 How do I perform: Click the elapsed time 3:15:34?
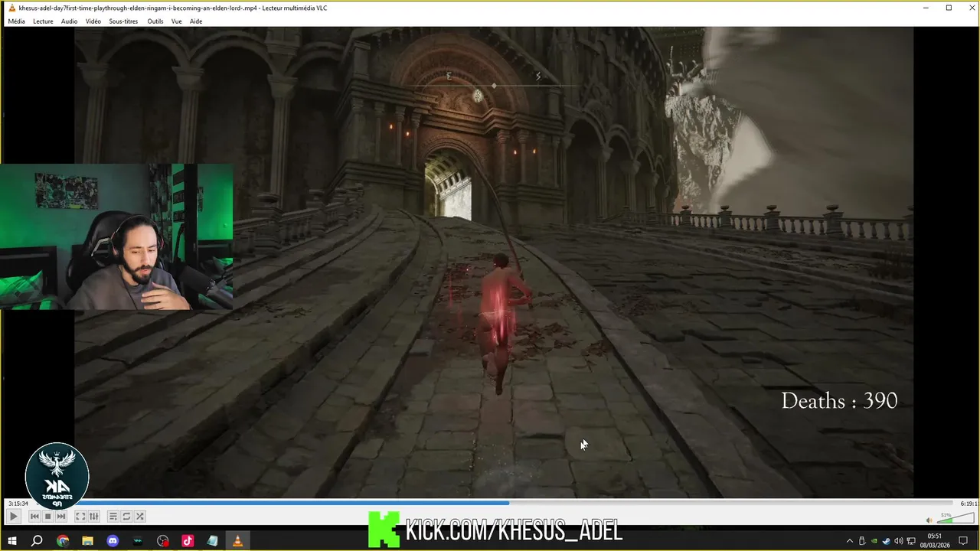[18, 504]
